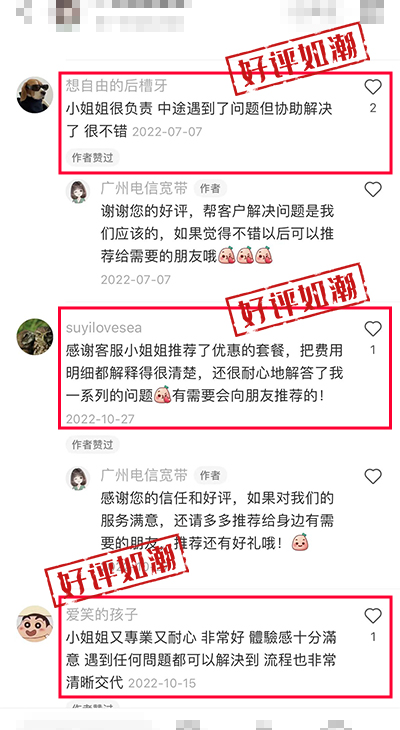Open 广州电信宽带 name in the first reply
Viewport: 400px width, 730px height.
coord(144,188)
